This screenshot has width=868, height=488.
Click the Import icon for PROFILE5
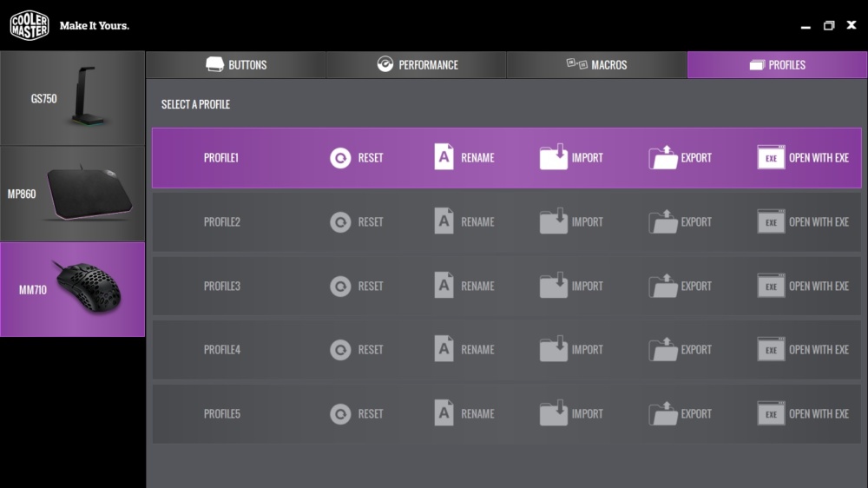[x=554, y=412]
